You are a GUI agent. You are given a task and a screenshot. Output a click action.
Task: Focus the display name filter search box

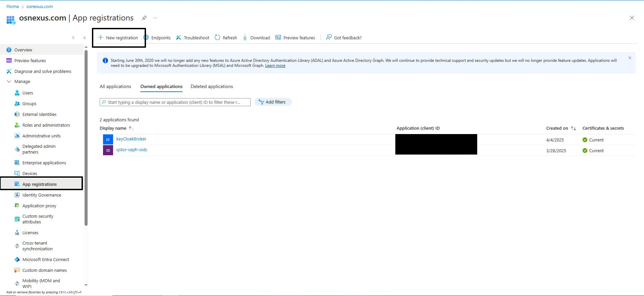coord(175,102)
